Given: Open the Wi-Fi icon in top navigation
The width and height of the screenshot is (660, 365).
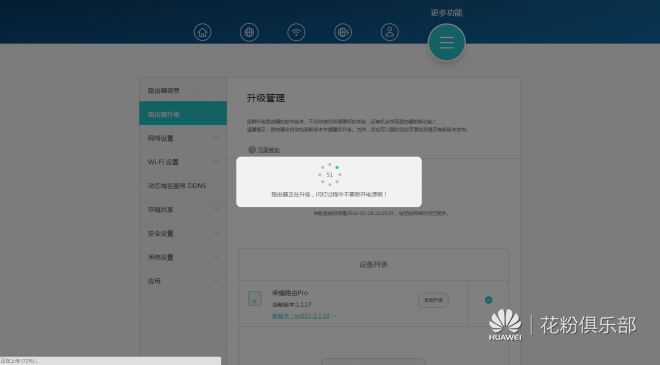Looking at the screenshot, I should coord(296,32).
